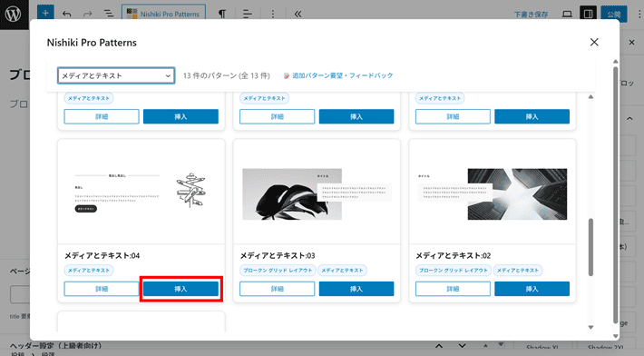The height and width of the screenshot is (356, 644).
Task: Redo the last action
Action: pyautogui.click(x=87, y=14)
